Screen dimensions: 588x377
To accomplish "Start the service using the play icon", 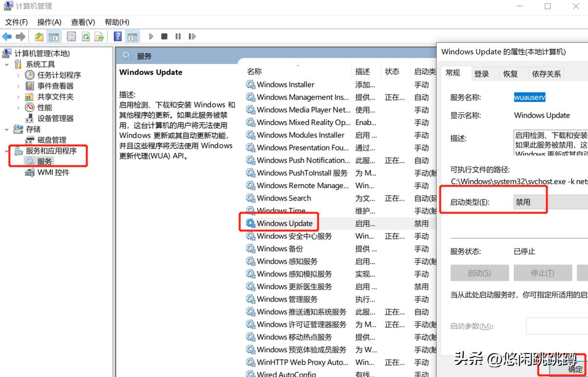I will click(x=151, y=36).
